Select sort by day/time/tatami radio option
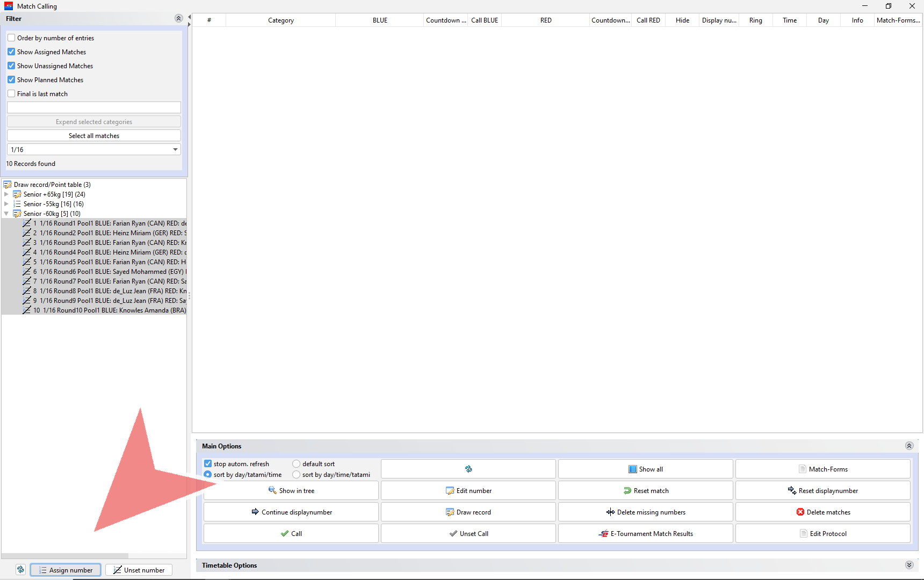The height and width of the screenshot is (580, 924). (x=296, y=475)
